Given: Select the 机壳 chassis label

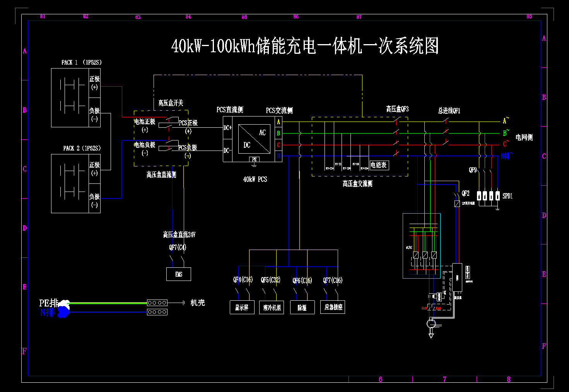Looking at the screenshot, I should [198, 303].
